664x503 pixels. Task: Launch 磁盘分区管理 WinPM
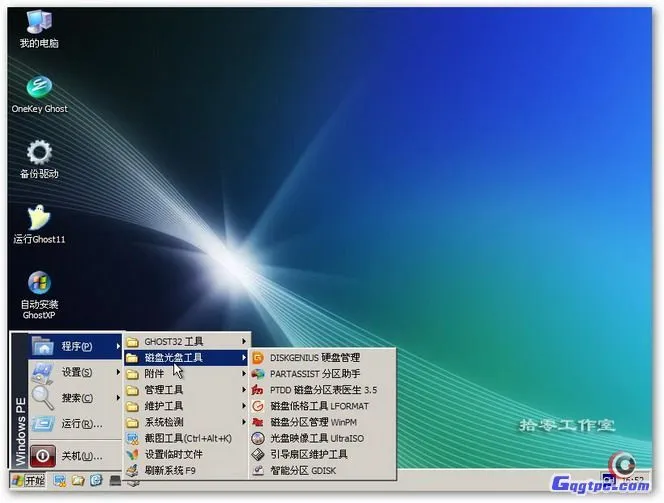(322, 422)
